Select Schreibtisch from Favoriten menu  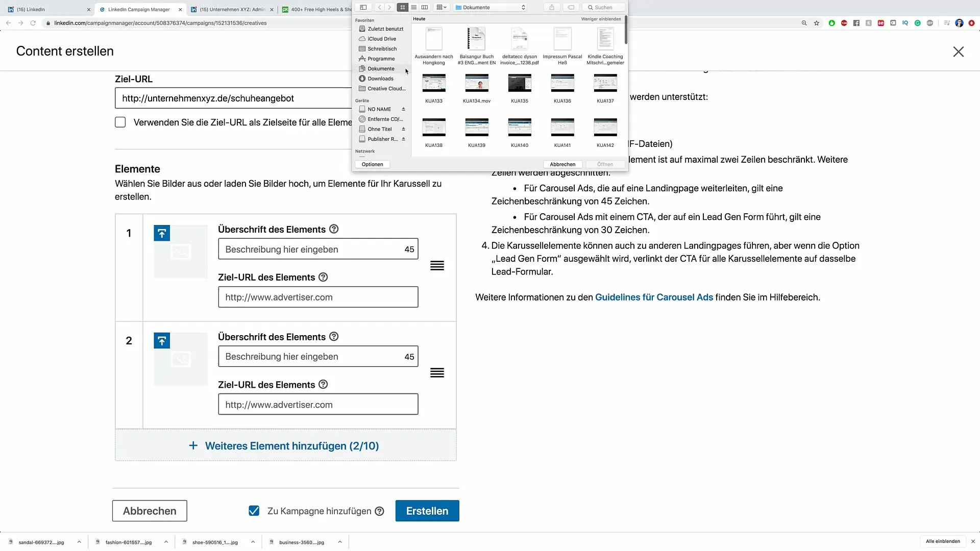click(x=382, y=48)
